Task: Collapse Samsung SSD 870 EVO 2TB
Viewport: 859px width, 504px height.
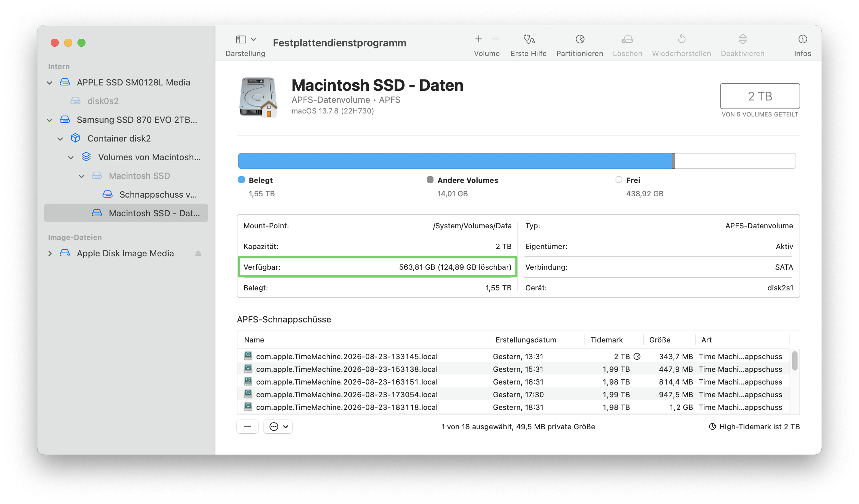Action: [50, 120]
